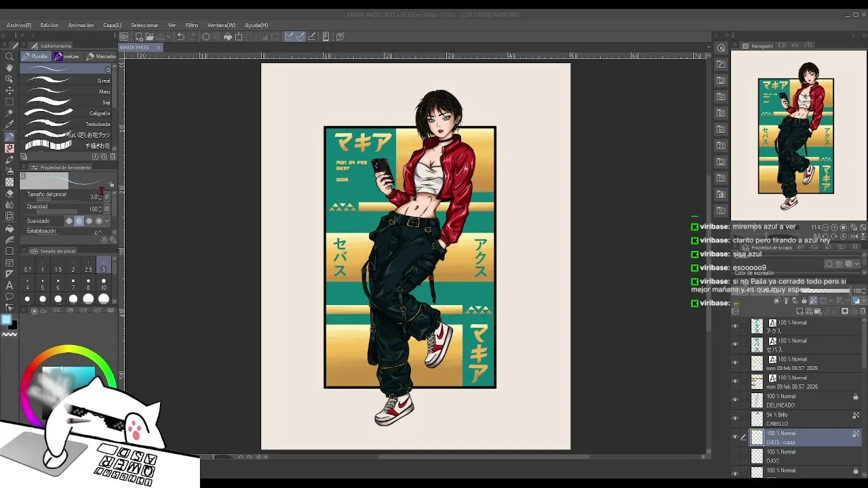Screen dimensions: 868x488
Task: Open the Filtro menu
Action: pos(192,25)
